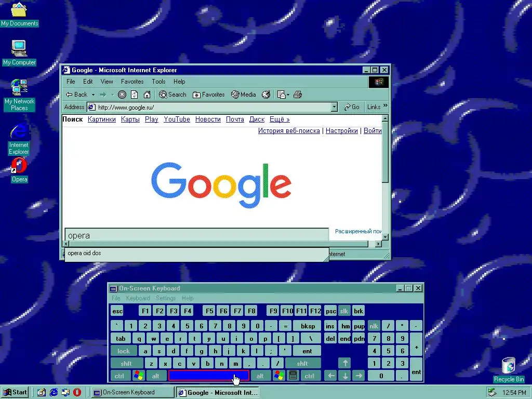This screenshot has width=532, height=399.
Task: Stop page loading with the Stop icon
Action: (x=122, y=95)
